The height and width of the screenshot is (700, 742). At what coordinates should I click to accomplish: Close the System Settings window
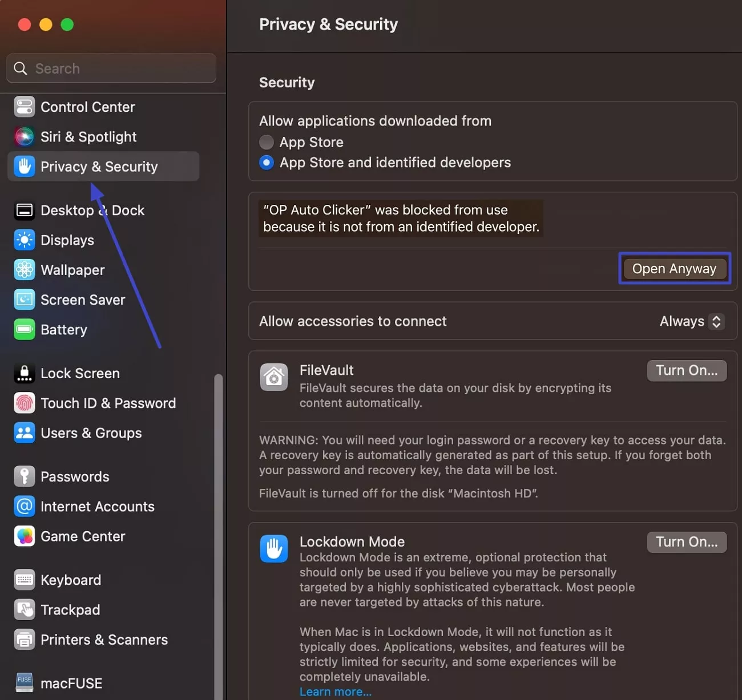click(x=25, y=25)
